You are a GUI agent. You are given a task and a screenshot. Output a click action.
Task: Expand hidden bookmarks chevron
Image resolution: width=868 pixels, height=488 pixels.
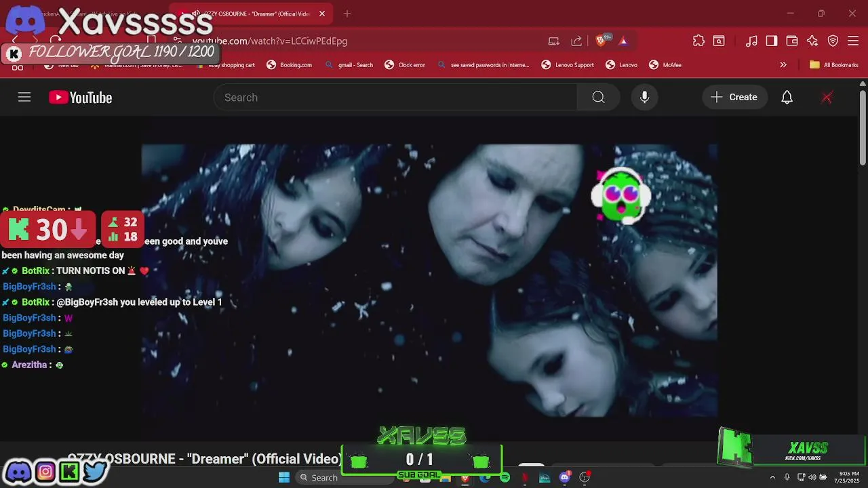(783, 65)
